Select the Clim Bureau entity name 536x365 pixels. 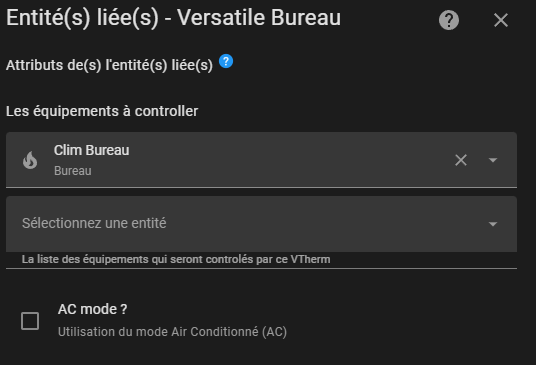tap(92, 150)
